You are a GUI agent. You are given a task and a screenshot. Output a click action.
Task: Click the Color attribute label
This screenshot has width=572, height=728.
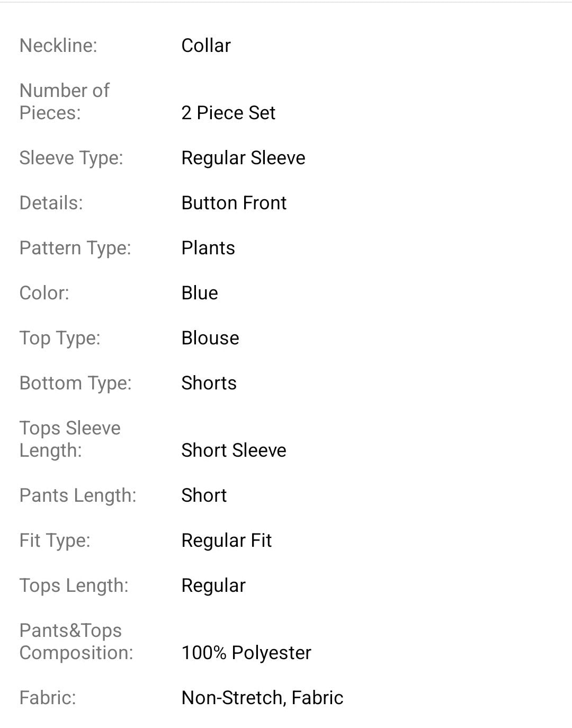pyautogui.click(x=44, y=293)
